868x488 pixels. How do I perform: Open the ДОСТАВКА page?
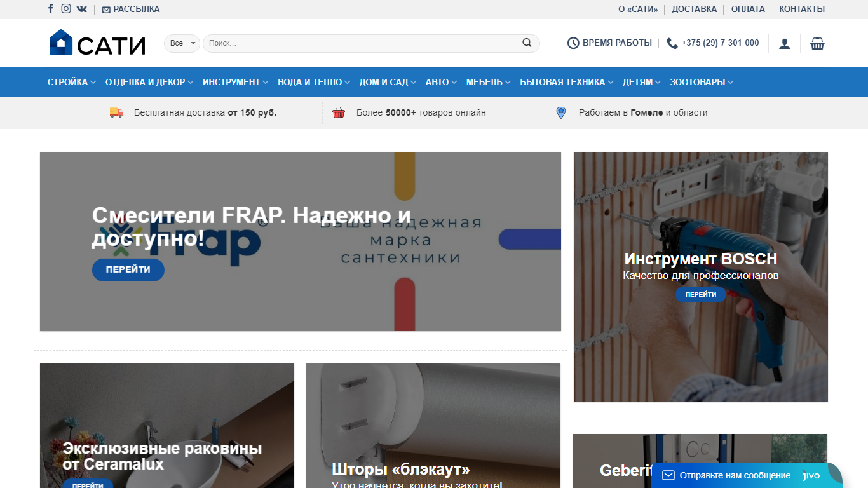(695, 9)
